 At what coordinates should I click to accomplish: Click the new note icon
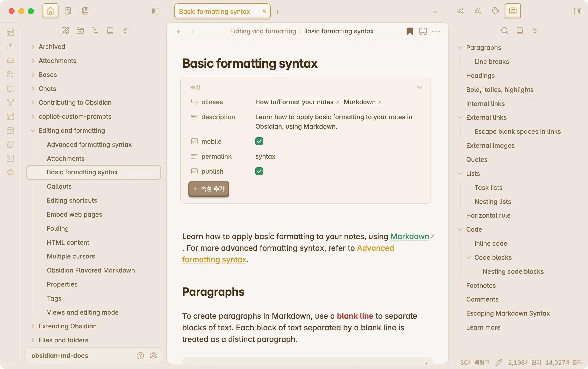pyautogui.click(x=65, y=31)
